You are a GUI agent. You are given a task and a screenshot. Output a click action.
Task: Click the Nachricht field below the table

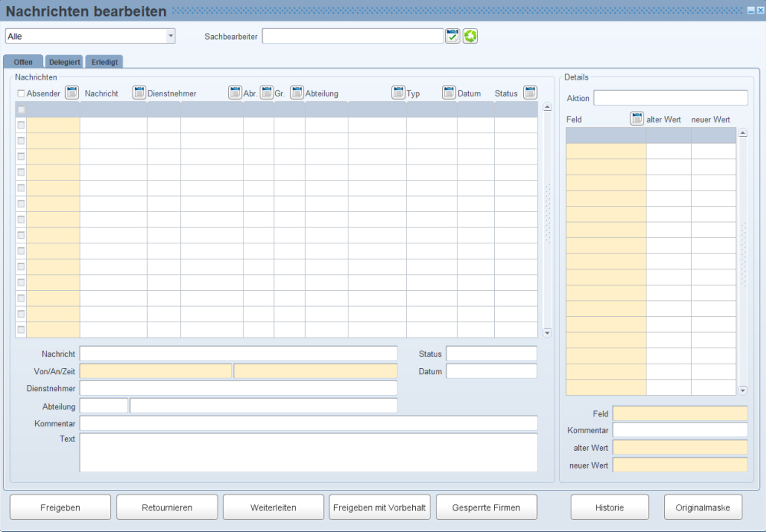pyautogui.click(x=238, y=354)
